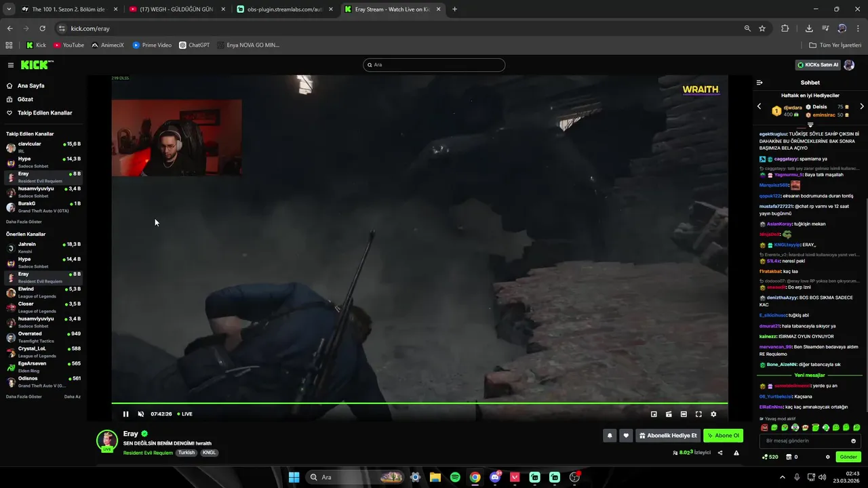Collapse recommended list with Daha Az
The height and width of the screenshot is (488, 868).
coord(73,396)
